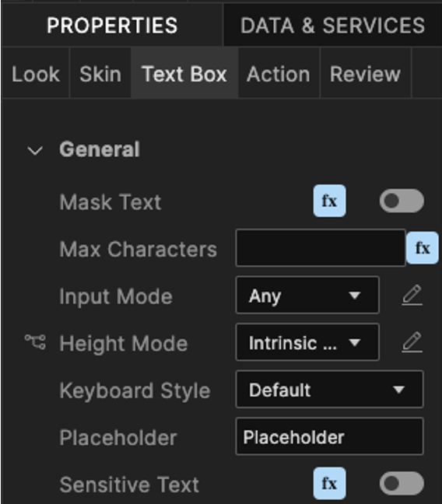Click the fx icon for Sensitive Text
Viewport: 442px width, 504px height.
[x=329, y=484]
